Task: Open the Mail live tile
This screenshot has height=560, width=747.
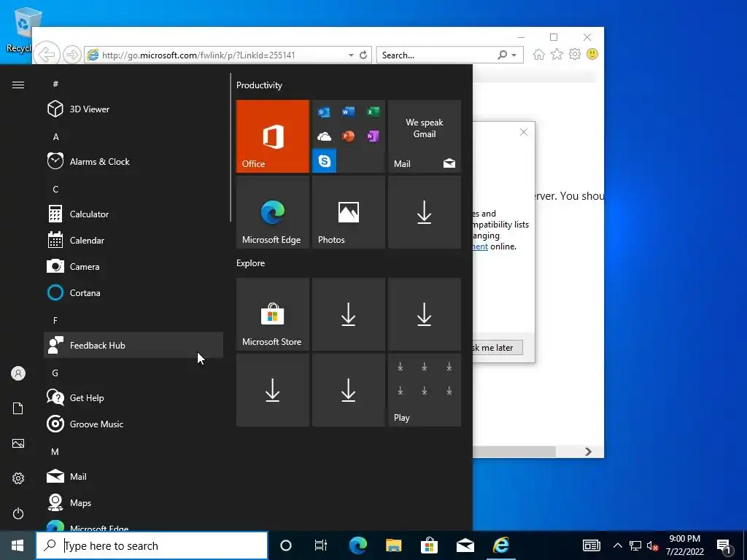Action: coord(425,136)
